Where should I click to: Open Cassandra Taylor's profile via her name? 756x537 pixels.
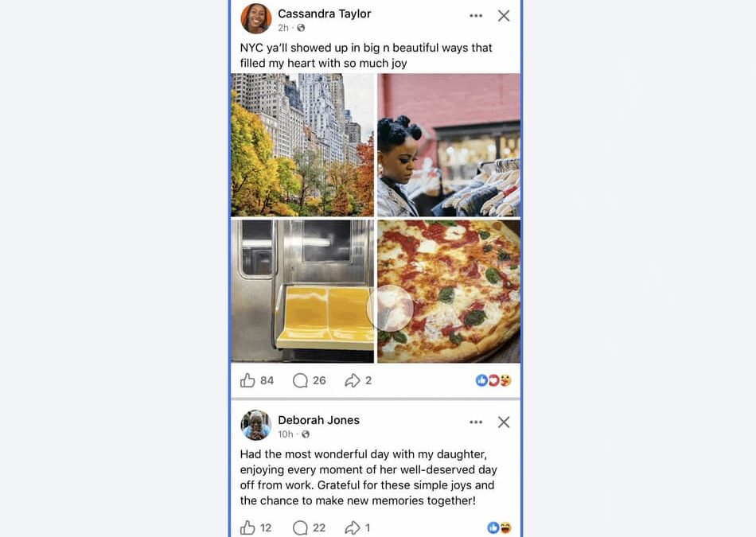[x=324, y=13]
